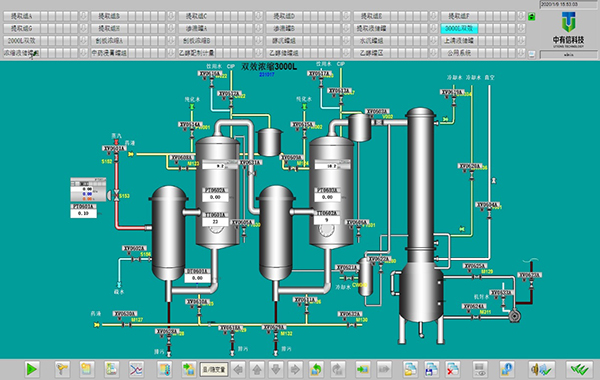Click the PT0601A pressure value field
600x380 pixels.
coord(83,213)
